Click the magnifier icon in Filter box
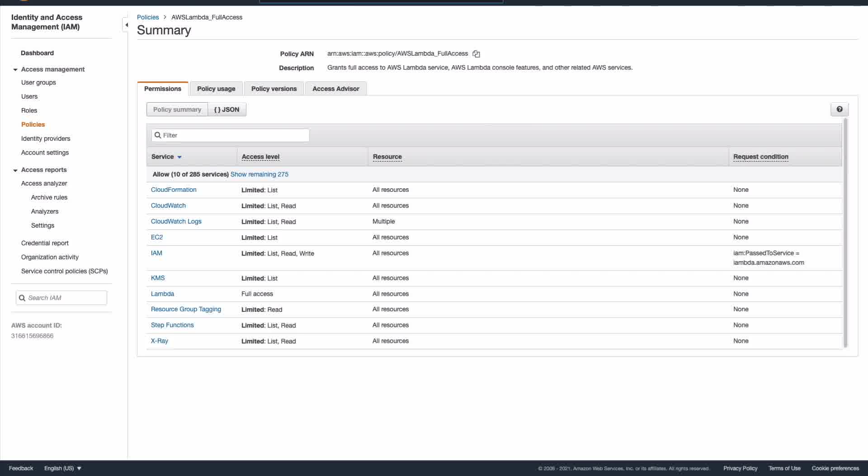This screenshot has width=868, height=476. (x=158, y=135)
